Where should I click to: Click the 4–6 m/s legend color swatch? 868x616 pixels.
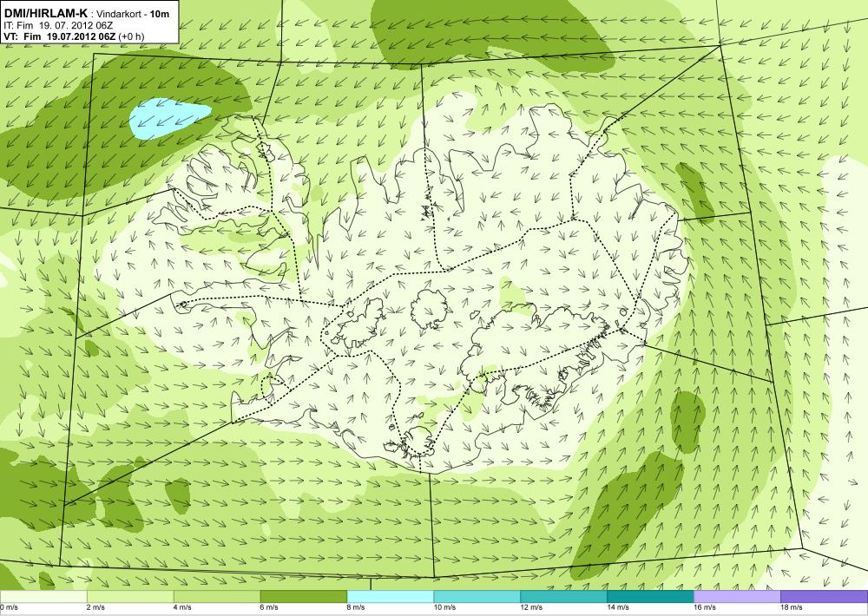(x=217, y=597)
